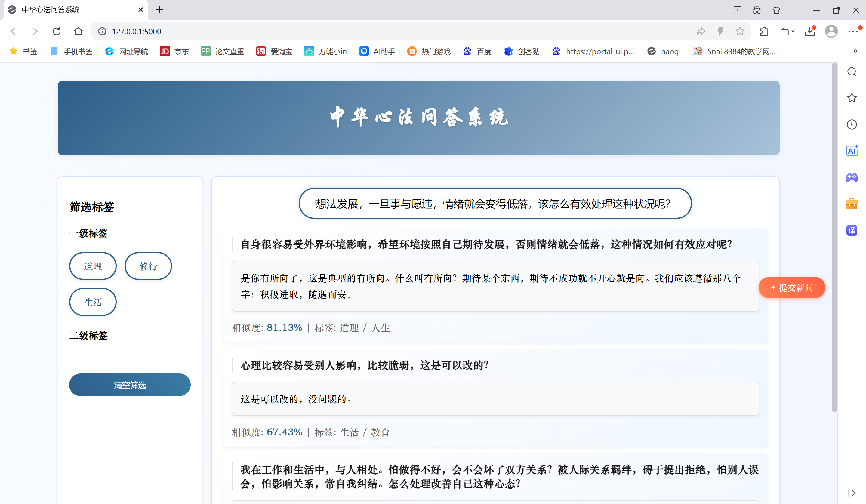Open the sidebar favorites star icon
The height and width of the screenshot is (504, 866).
tap(852, 98)
